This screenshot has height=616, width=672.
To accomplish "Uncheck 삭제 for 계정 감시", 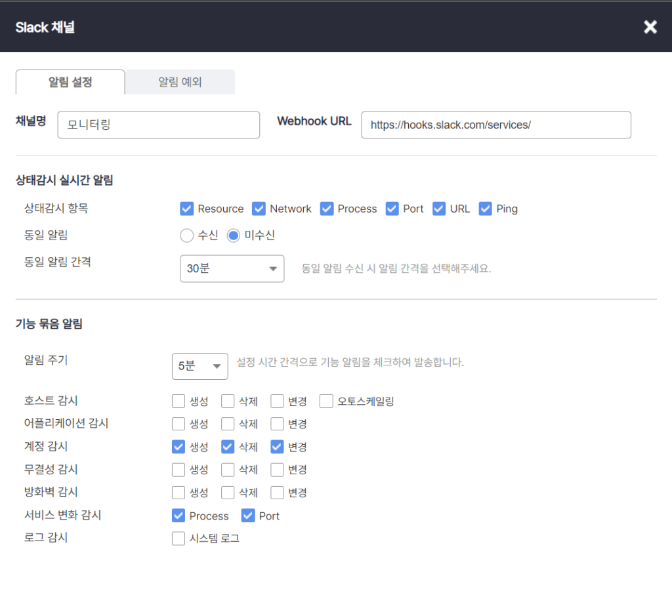I will 227,447.
